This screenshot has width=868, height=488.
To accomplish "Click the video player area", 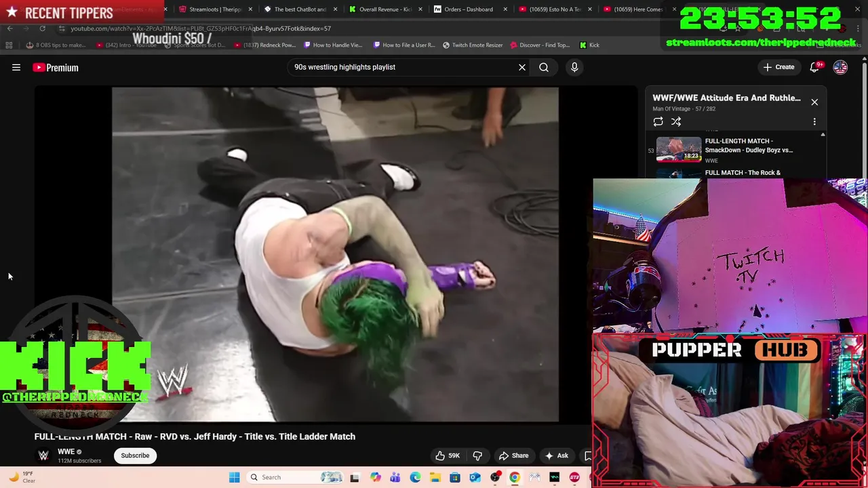I will (335, 254).
